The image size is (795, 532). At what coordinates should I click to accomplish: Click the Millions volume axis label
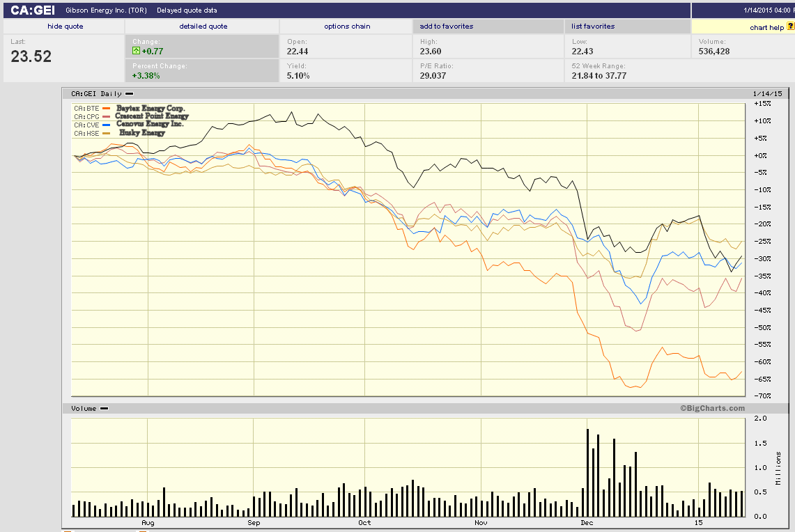pos(778,469)
